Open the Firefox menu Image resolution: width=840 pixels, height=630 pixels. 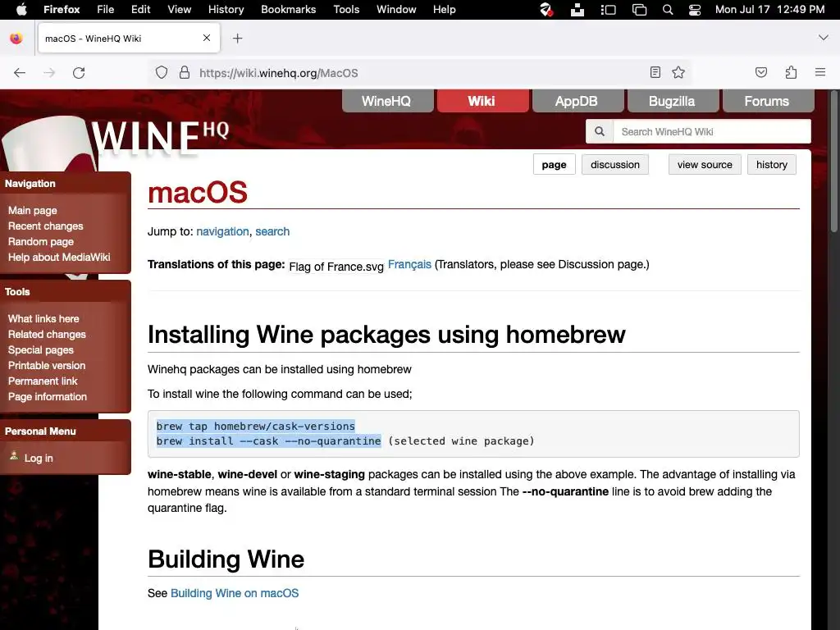(x=62, y=9)
